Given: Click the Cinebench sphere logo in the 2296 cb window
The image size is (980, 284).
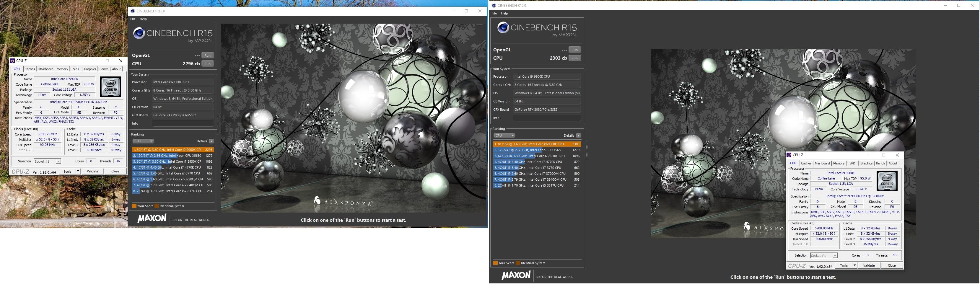Looking at the screenshot, I should click(x=139, y=33).
